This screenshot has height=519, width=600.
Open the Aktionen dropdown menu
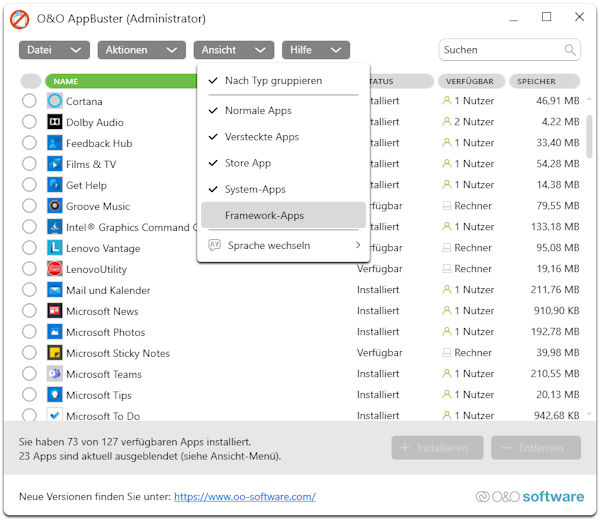click(x=142, y=50)
